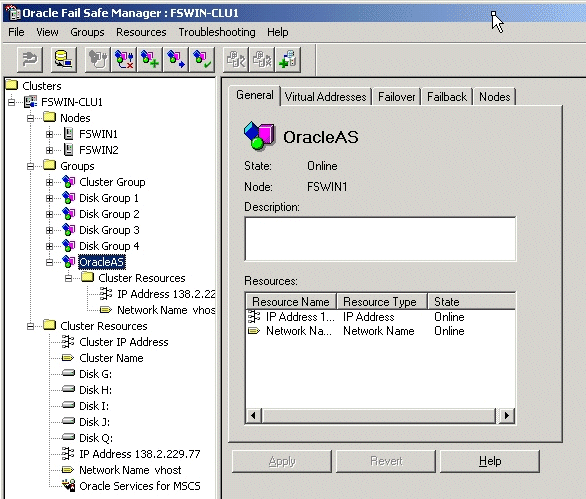586x499 pixels.
Task: Collapse the FSWIN-CLU1 cluster tree node
Action: 12,102
